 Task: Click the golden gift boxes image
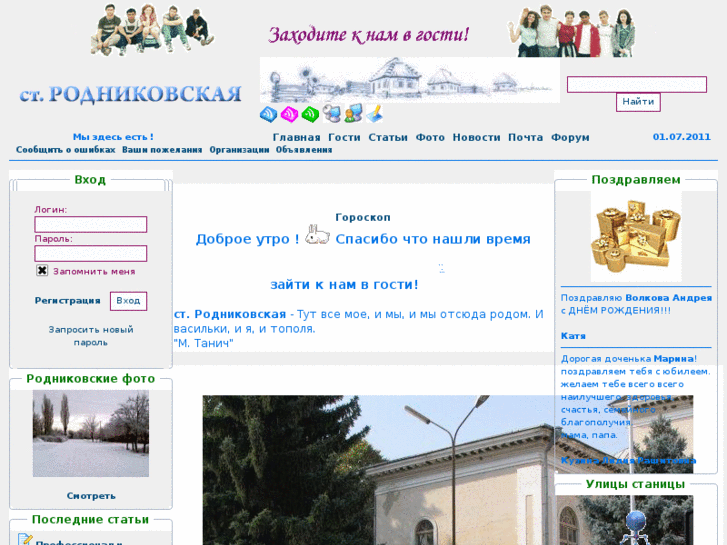coord(636,237)
